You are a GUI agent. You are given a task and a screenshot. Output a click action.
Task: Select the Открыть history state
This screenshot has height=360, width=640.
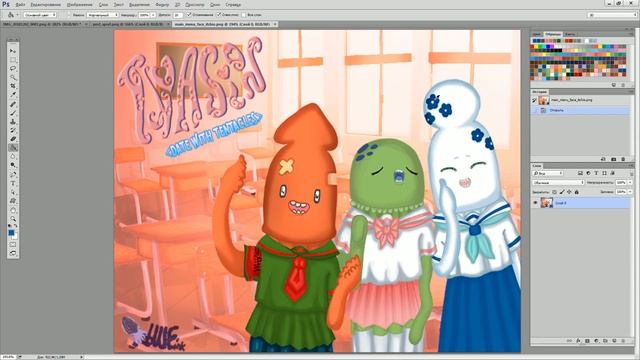coord(580,110)
